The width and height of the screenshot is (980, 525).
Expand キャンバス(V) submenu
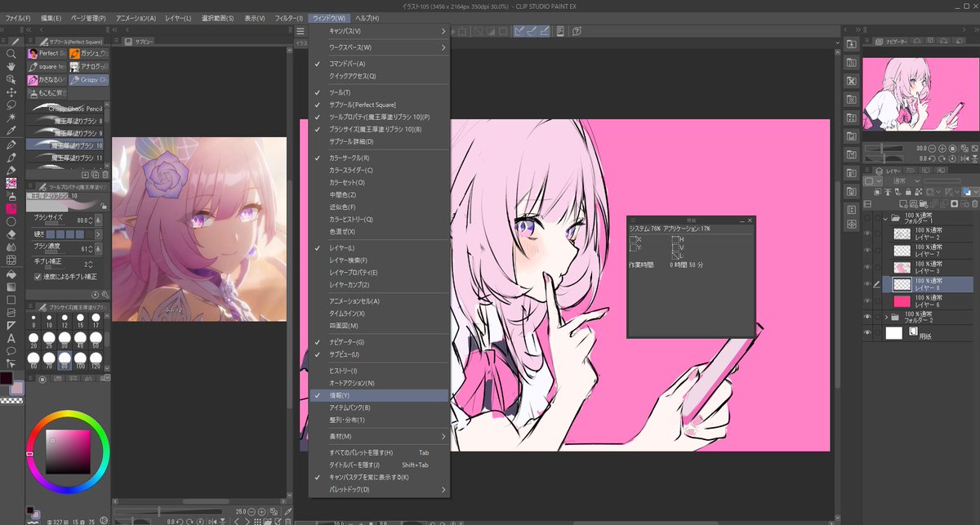pos(381,31)
